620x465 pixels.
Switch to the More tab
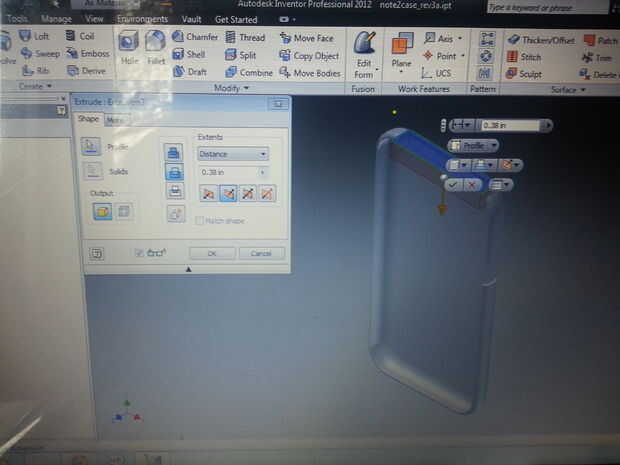click(x=117, y=120)
